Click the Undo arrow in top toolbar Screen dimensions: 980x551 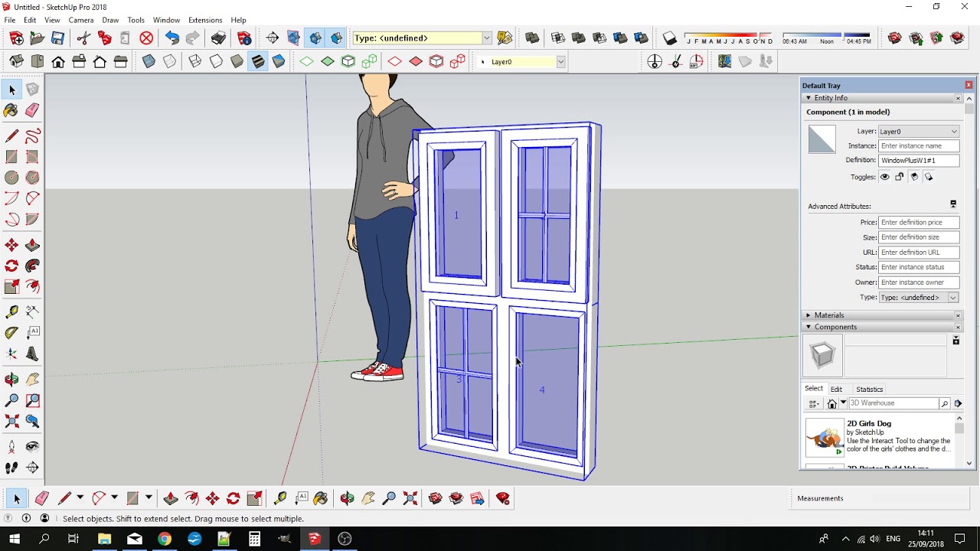[171, 37]
